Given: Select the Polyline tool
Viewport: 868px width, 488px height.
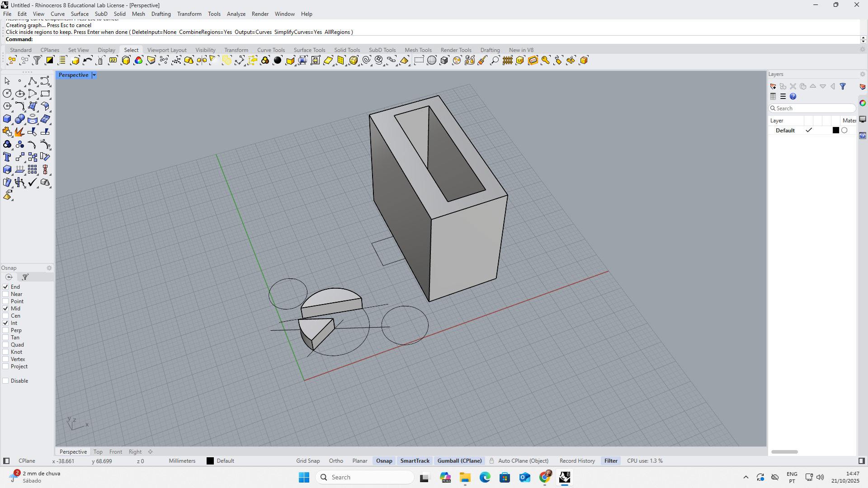Looking at the screenshot, I should [32, 81].
